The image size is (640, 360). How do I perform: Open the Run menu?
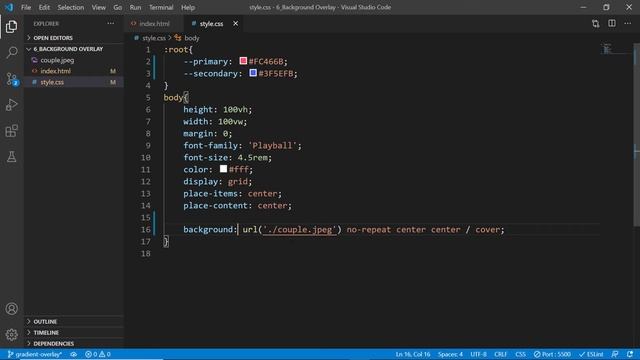tap(135, 7)
